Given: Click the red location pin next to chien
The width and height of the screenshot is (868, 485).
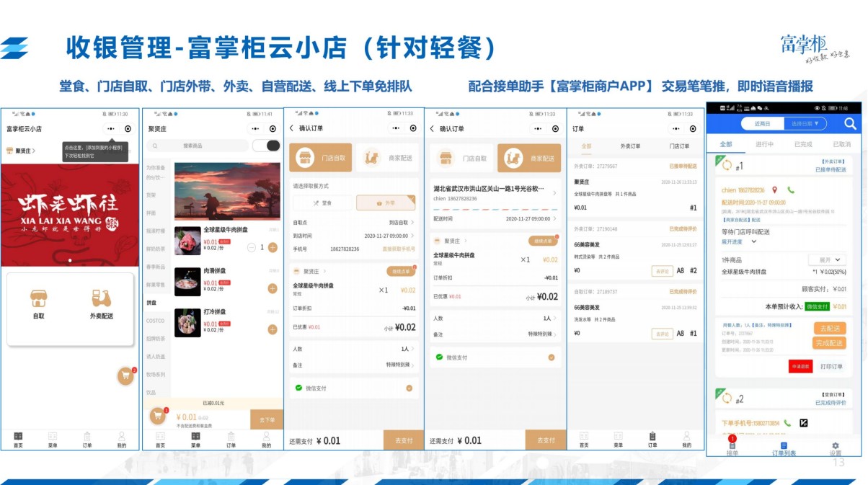Looking at the screenshot, I should point(774,190).
